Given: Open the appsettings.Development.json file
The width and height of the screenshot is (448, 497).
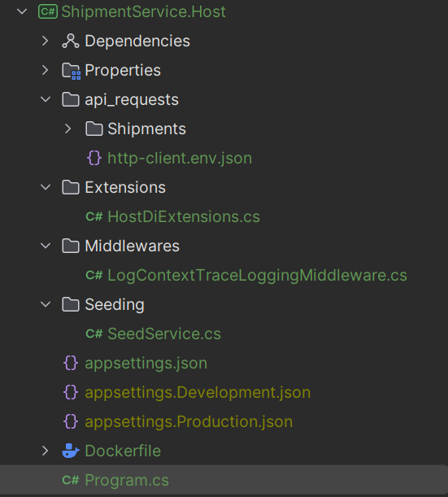Looking at the screenshot, I should 198,392.
